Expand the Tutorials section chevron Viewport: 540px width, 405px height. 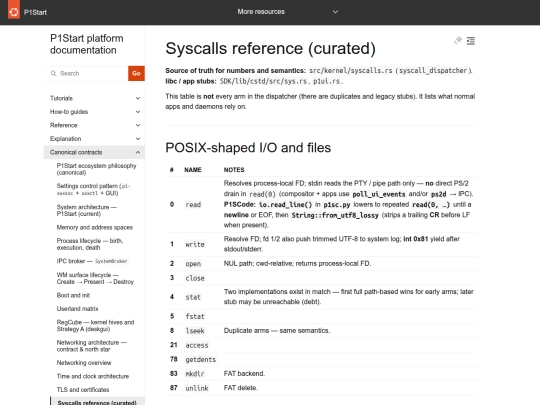tap(138, 98)
